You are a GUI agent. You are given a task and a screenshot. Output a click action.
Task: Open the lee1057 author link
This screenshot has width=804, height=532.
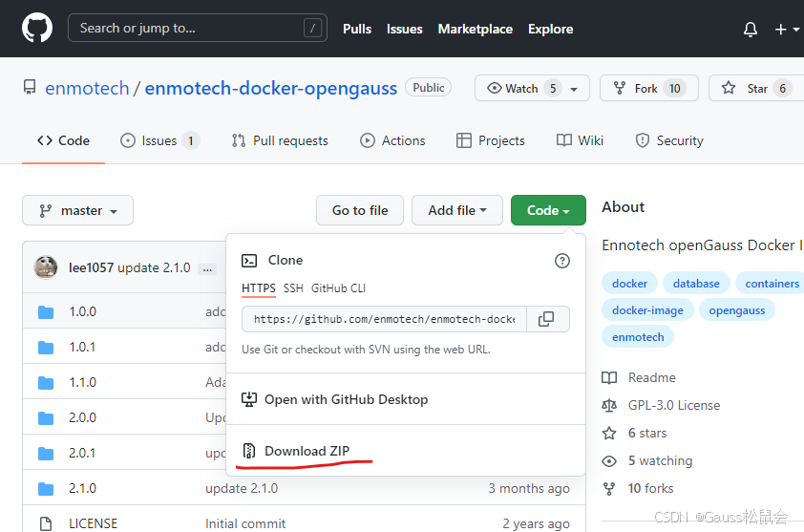click(x=91, y=267)
